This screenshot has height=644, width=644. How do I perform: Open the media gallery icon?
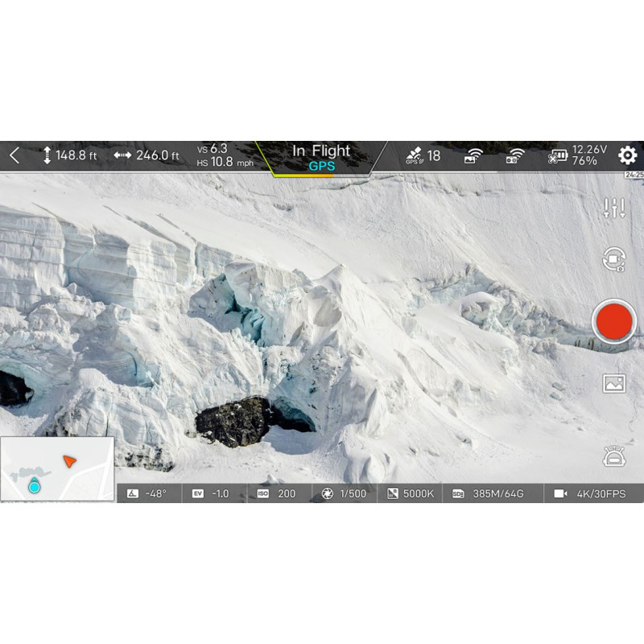coord(614,384)
